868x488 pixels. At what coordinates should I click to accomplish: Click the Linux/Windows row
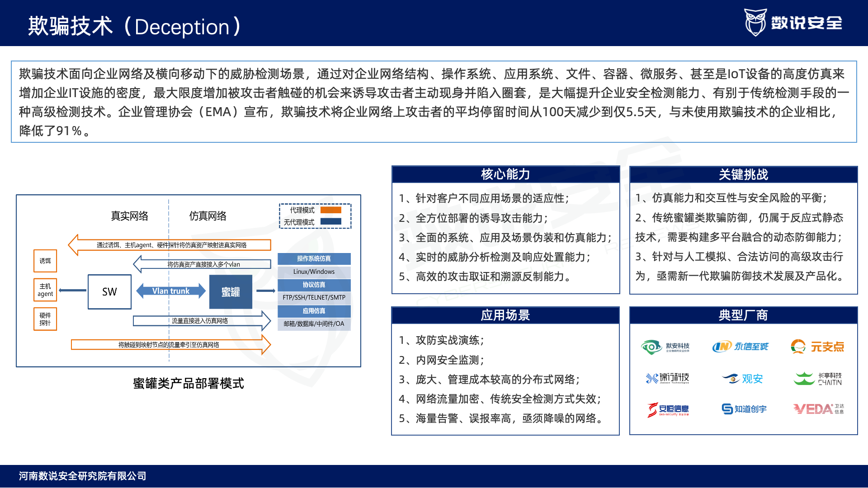pos(314,272)
